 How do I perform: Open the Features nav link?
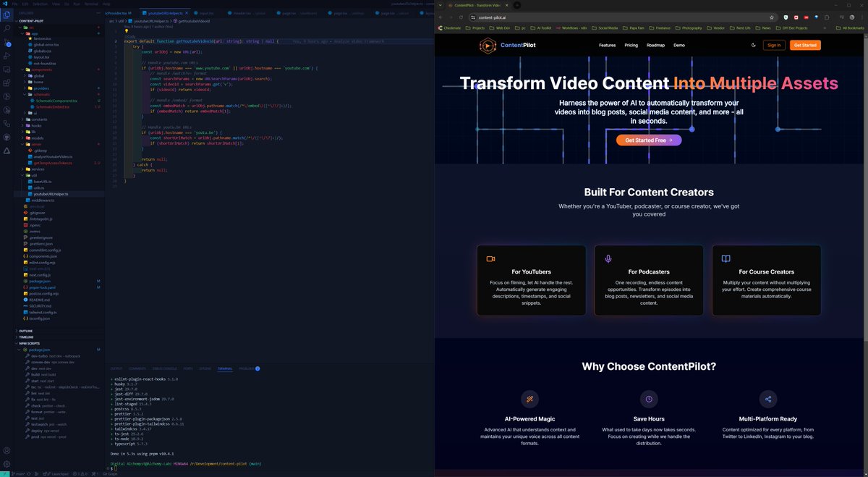point(608,45)
